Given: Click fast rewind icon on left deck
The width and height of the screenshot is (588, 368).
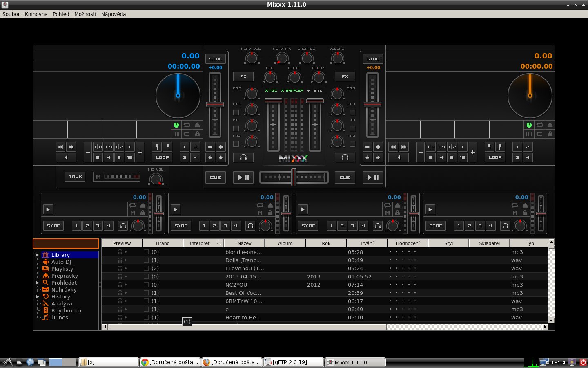Looking at the screenshot, I should (x=60, y=147).
